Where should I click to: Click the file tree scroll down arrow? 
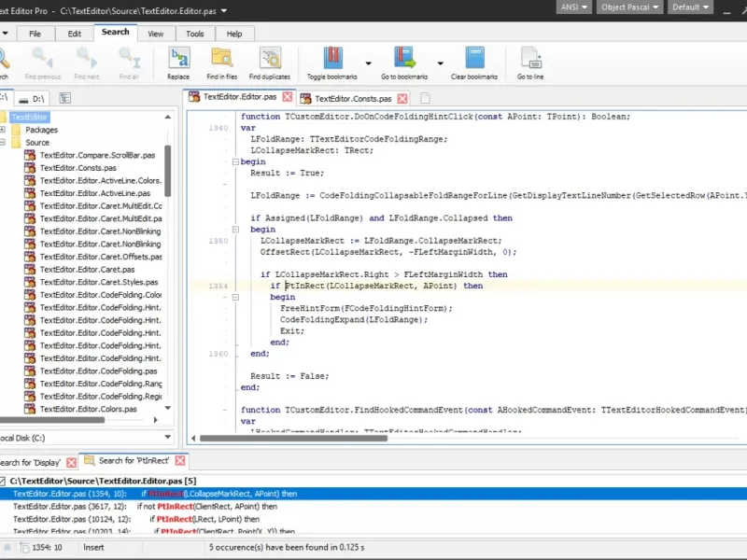point(168,408)
